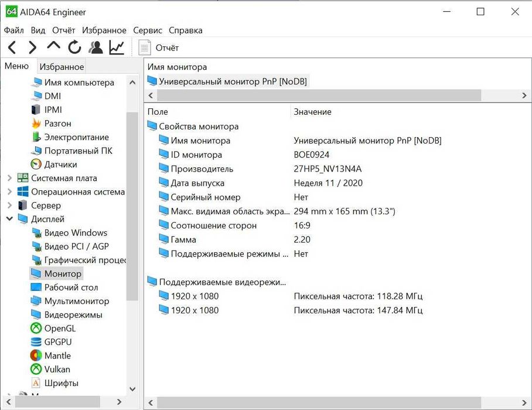Click the Операционная система Windows icon
This screenshot has width=532, height=410.
23,192
